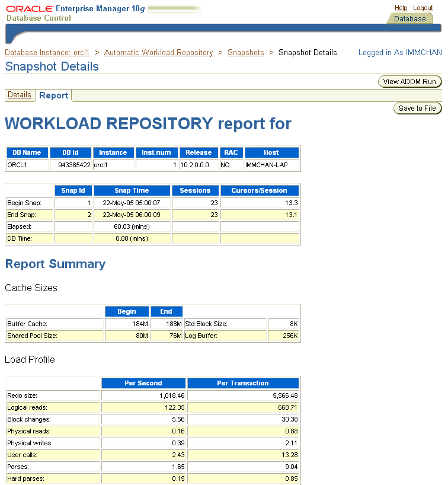
Task: Click the DB Id value 943385422
Action: (71, 165)
